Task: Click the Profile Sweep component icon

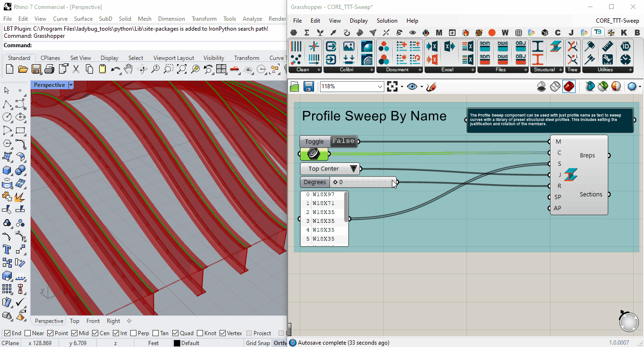Action: pyautogui.click(x=571, y=175)
